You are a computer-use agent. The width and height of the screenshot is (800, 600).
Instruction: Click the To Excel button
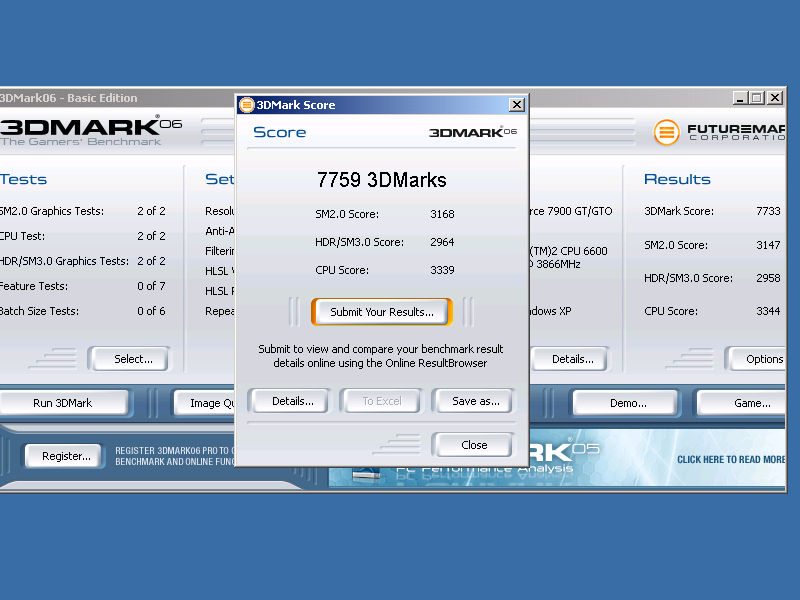point(382,401)
